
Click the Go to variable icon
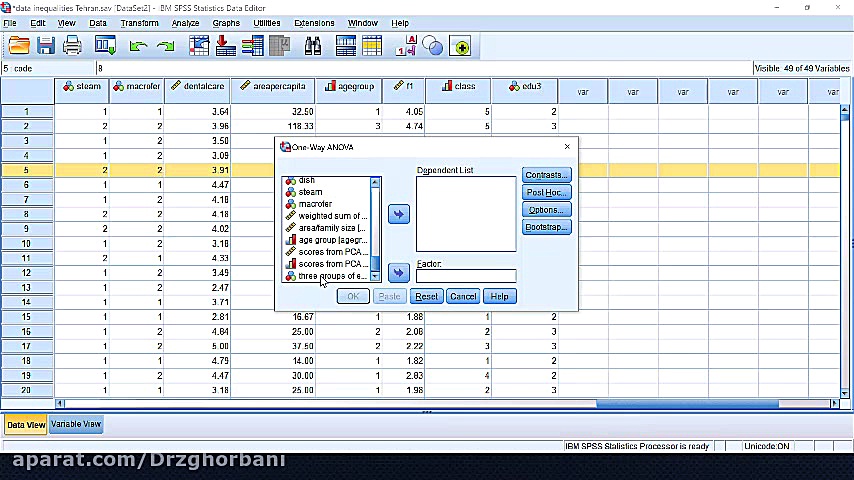(x=225, y=46)
